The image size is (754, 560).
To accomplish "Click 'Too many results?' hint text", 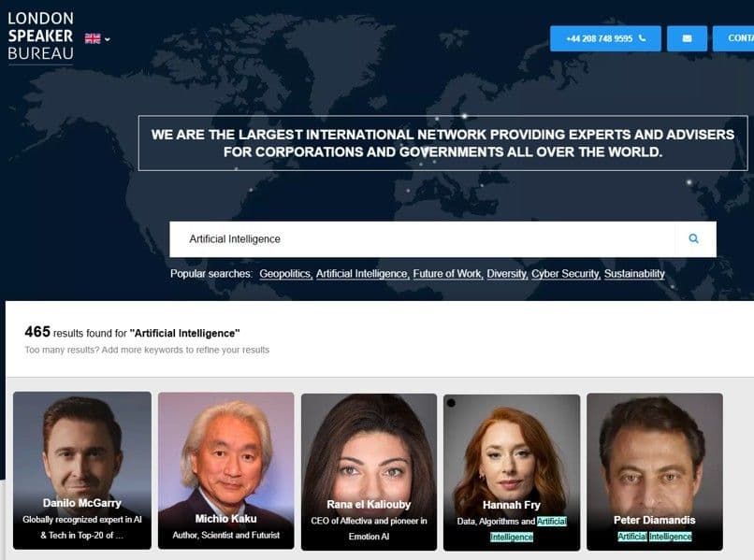I will click(x=147, y=350).
